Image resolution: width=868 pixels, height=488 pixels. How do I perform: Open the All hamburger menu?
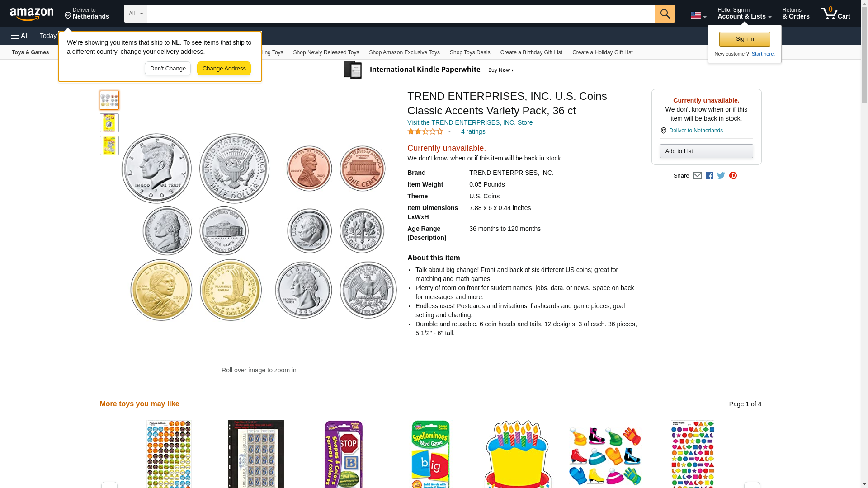click(20, 36)
